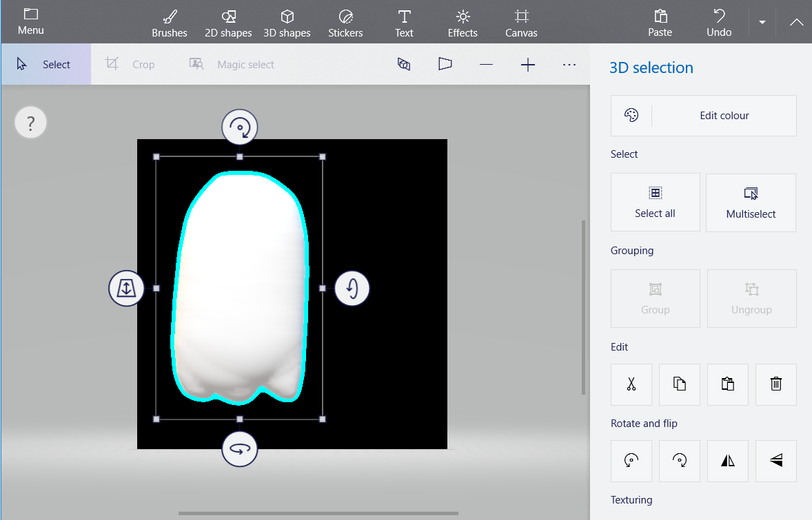812x520 pixels.
Task: Cut the selection with the scissors icon
Action: (x=631, y=384)
